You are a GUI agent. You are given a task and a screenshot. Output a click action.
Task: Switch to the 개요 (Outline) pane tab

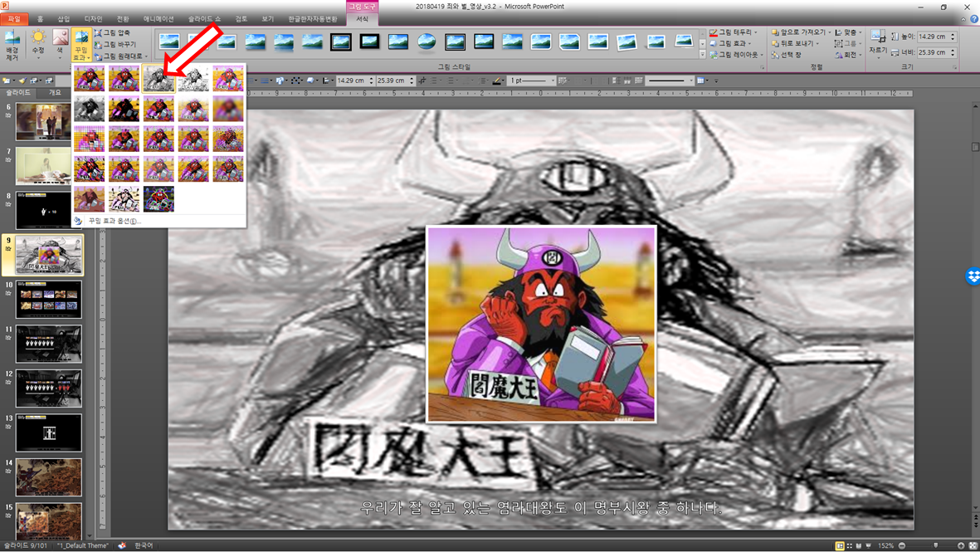[55, 92]
